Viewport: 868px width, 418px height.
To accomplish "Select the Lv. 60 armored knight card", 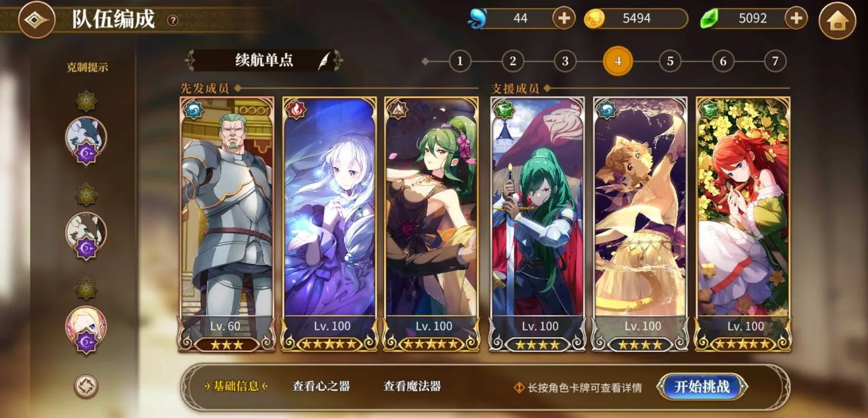I will coord(227,224).
